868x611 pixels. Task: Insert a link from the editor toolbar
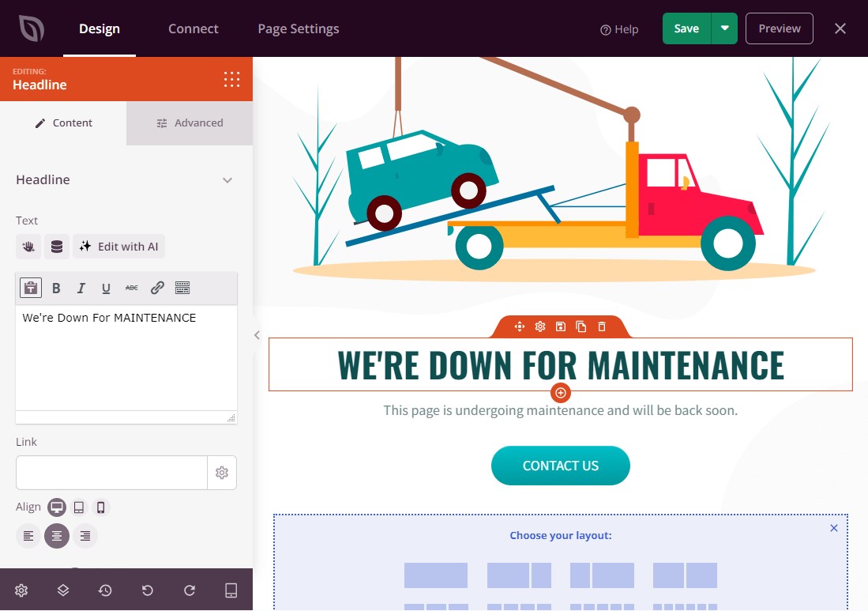pos(157,288)
